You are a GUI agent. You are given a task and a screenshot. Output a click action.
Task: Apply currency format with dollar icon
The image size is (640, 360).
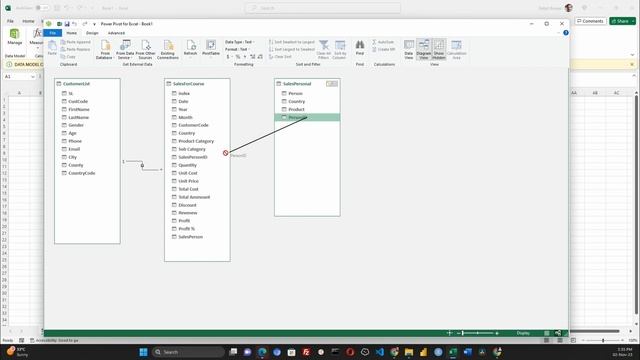tap(228, 57)
